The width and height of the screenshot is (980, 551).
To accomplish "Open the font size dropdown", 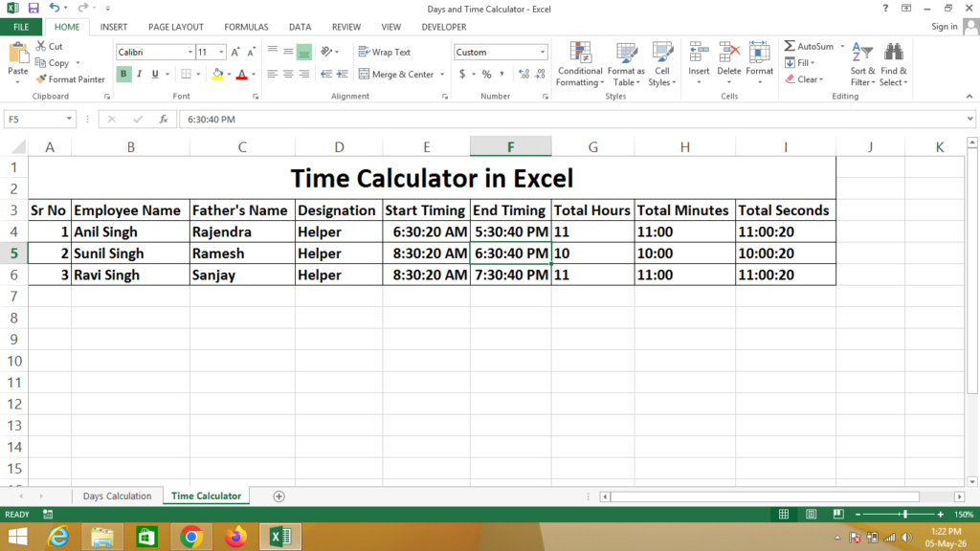I will point(221,53).
